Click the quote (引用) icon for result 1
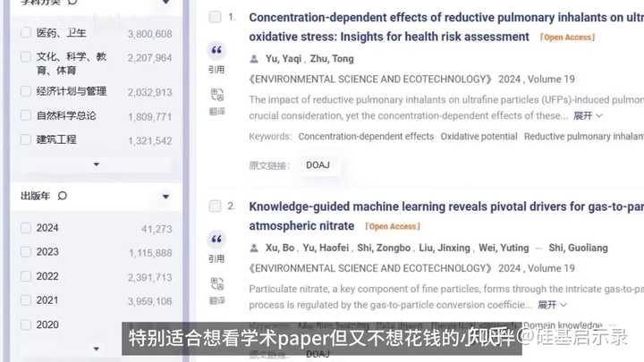Image resolution: width=644 pixels, height=362 pixels. (216, 51)
